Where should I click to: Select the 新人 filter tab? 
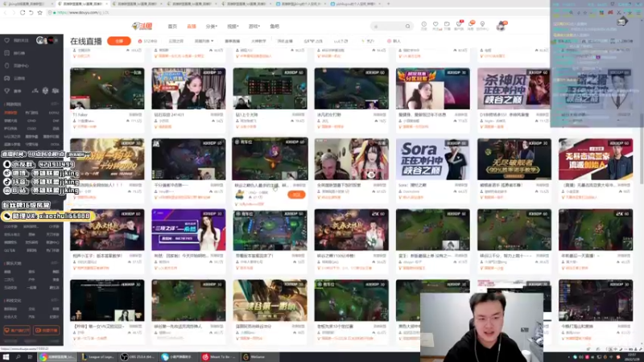click(394, 41)
